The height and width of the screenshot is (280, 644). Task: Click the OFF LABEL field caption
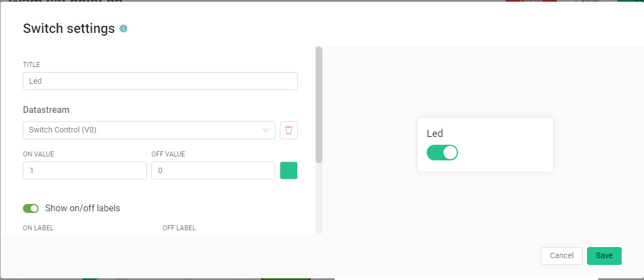(x=179, y=228)
